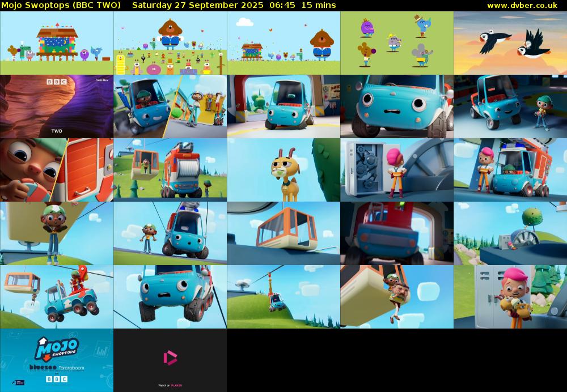Click the Mojo Swoptops (BBC TWO) title

61,5
